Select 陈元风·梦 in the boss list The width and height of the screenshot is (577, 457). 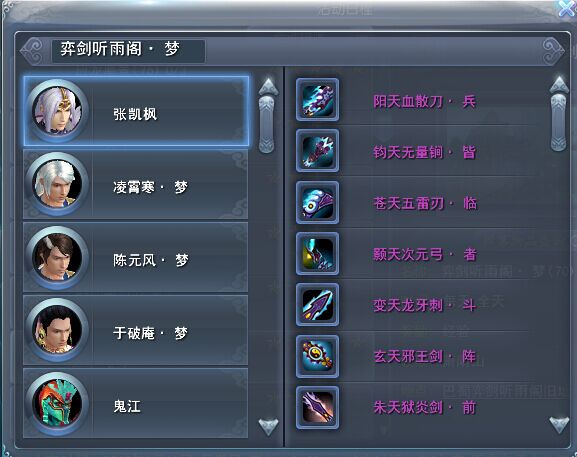tap(135, 257)
